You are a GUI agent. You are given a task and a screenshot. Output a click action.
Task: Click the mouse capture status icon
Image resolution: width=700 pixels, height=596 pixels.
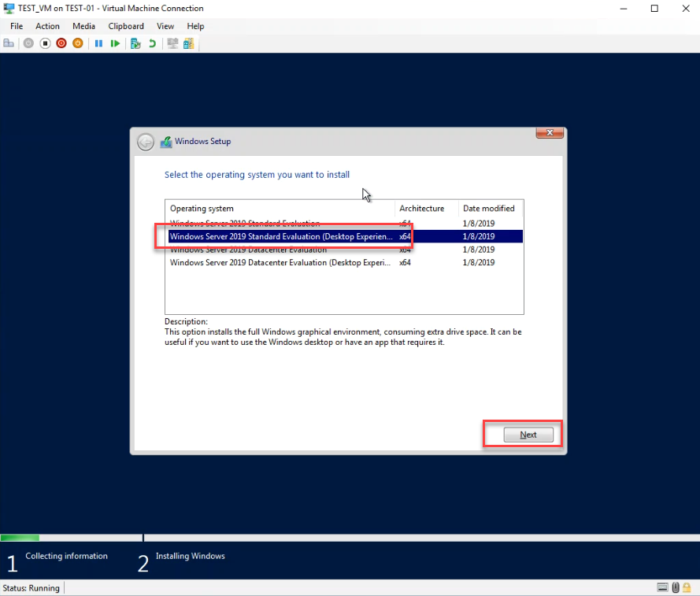(676, 587)
